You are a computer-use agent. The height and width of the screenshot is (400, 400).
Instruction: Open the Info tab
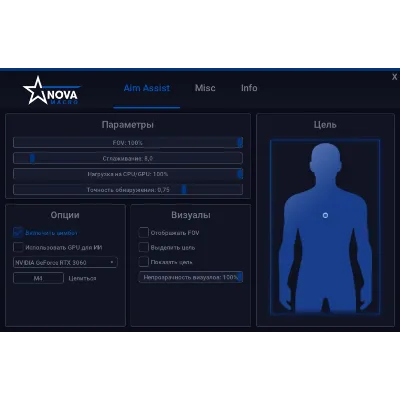[x=249, y=88]
